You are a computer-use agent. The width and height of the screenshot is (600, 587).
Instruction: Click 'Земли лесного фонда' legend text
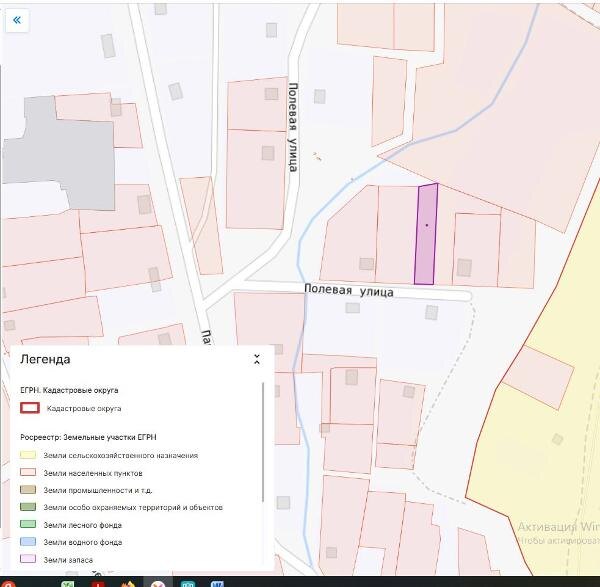[x=82, y=525]
